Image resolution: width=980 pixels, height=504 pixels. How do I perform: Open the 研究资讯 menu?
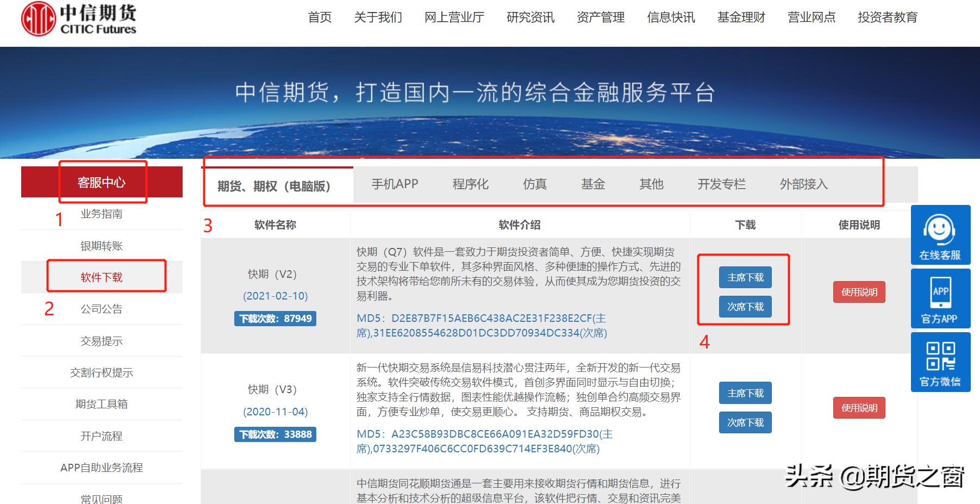530,17
